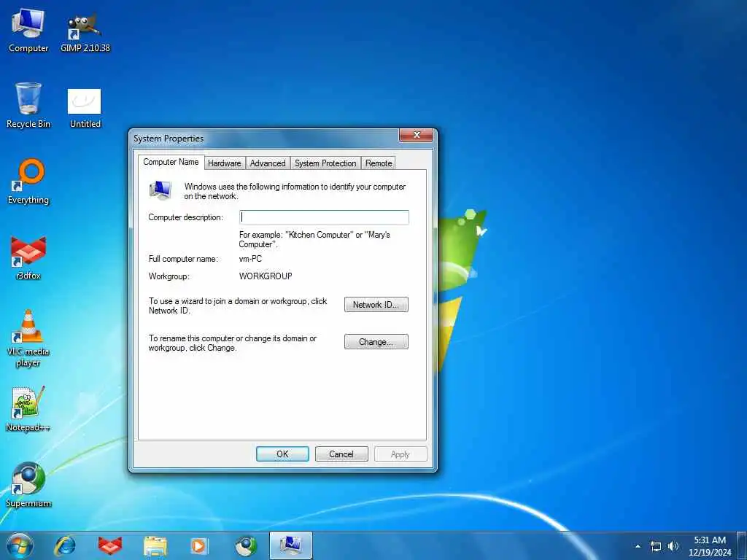The width and height of the screenshot is (747, 560).
Task: Switch to the Advanced tab
Action: click(x=268, y=163)
